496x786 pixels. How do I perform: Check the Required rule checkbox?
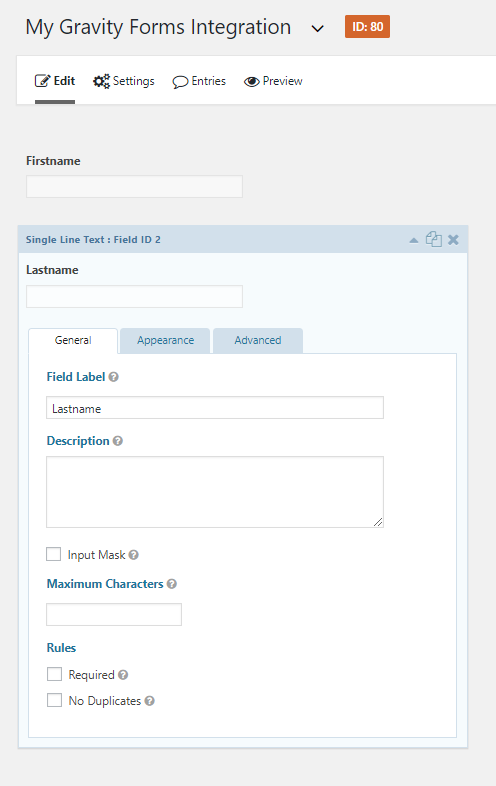[x=54, y=674]
